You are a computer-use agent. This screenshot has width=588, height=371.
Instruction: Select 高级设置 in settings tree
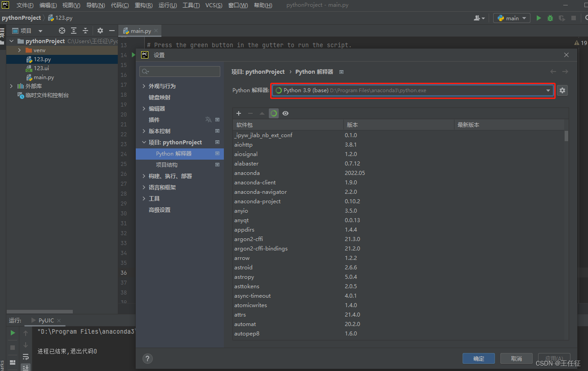[x=160, y=210]
